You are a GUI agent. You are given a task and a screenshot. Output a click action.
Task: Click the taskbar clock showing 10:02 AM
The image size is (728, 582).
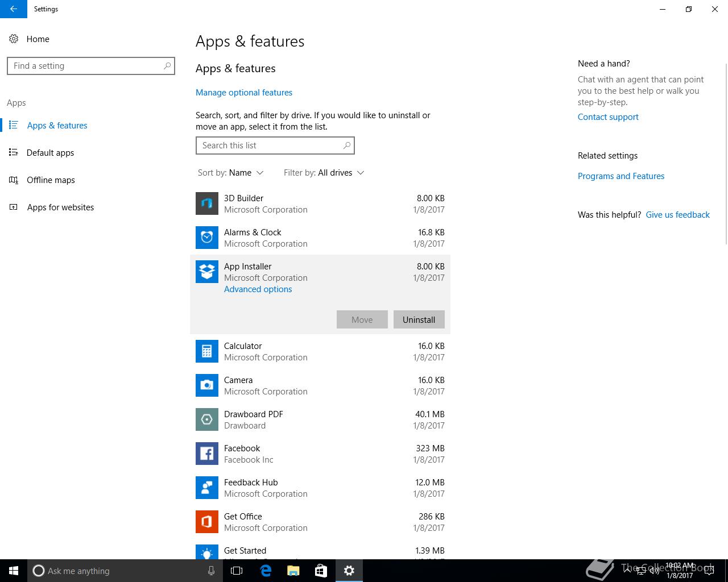coord(680,571)
